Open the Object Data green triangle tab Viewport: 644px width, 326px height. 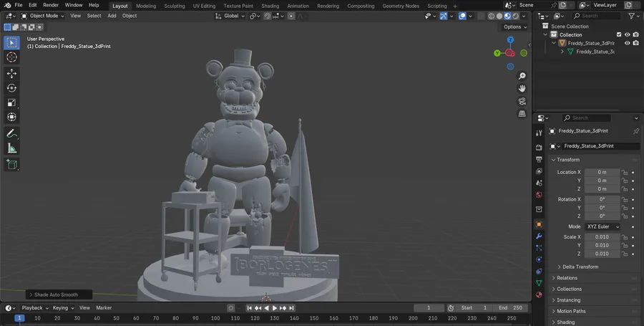tap(539, 283)
